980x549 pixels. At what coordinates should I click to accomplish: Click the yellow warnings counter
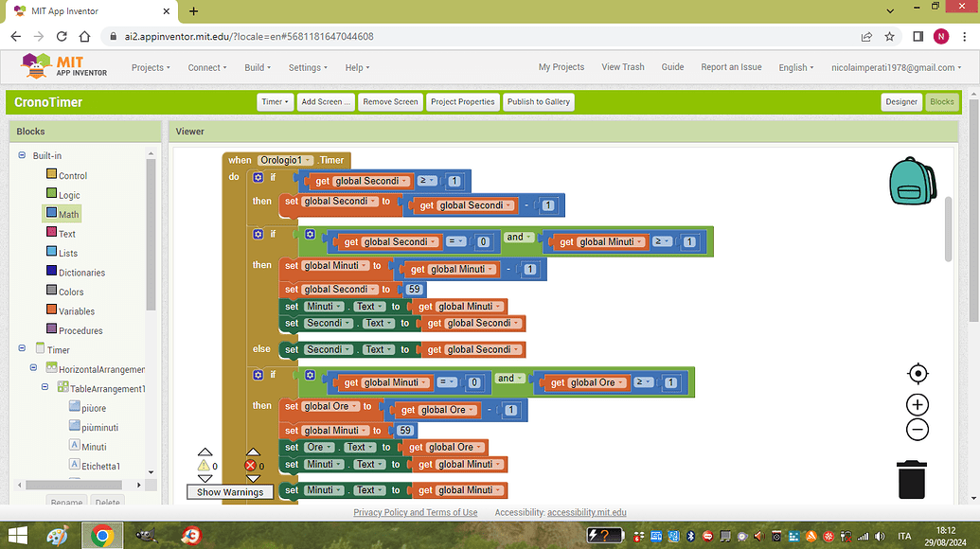click(x=205, y=466)
